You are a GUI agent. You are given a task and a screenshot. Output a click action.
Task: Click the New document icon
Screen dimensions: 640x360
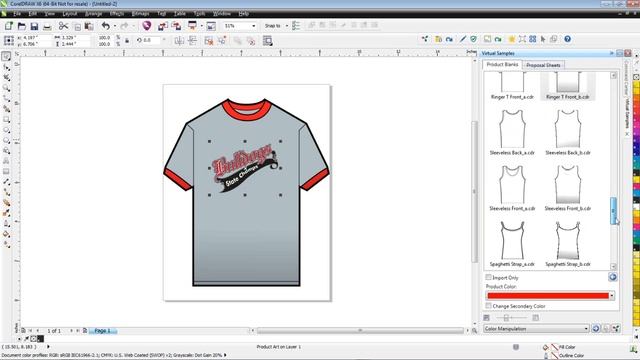pos(9,26)
